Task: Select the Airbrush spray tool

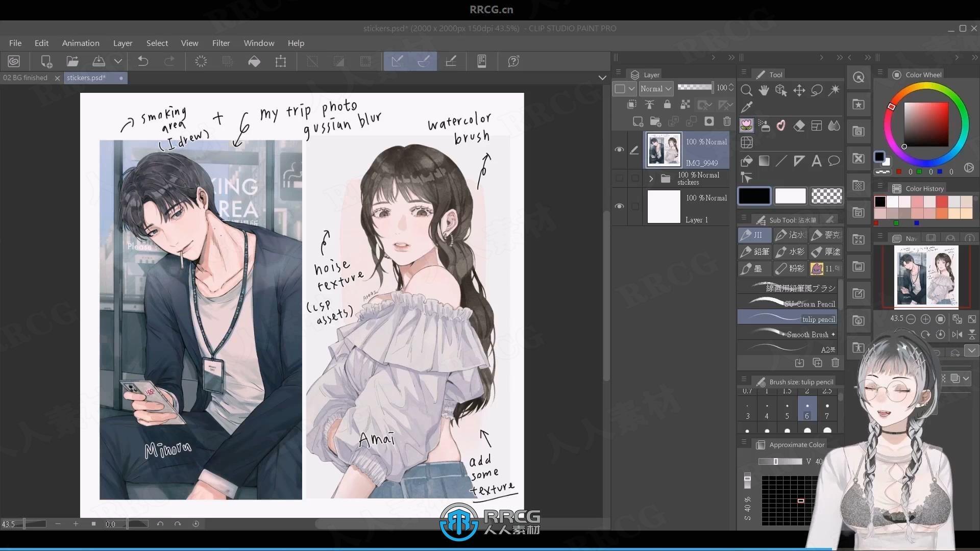Action: [x=764, y=126]
